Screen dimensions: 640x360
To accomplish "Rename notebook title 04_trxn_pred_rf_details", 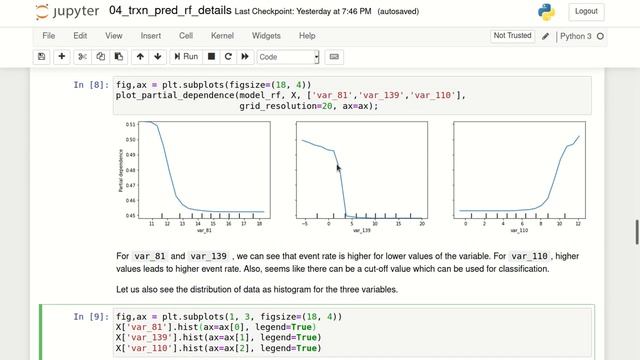I will [x=170, y=11].
